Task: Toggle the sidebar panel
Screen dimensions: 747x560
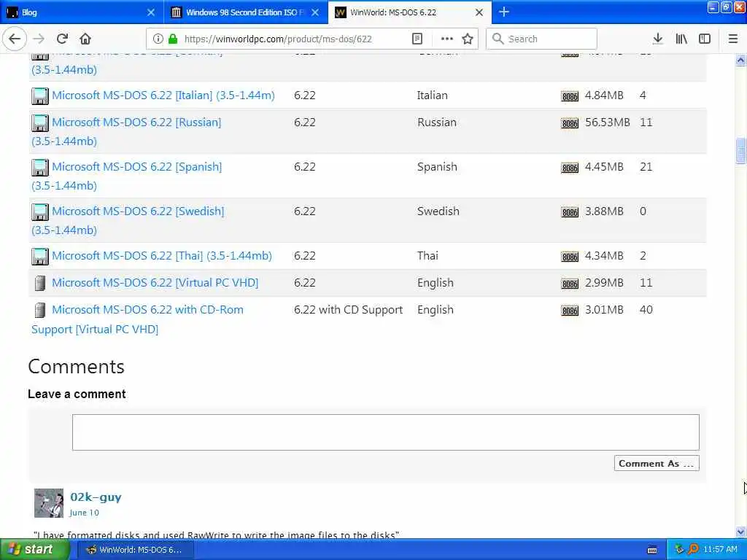Action: [705, 39]
